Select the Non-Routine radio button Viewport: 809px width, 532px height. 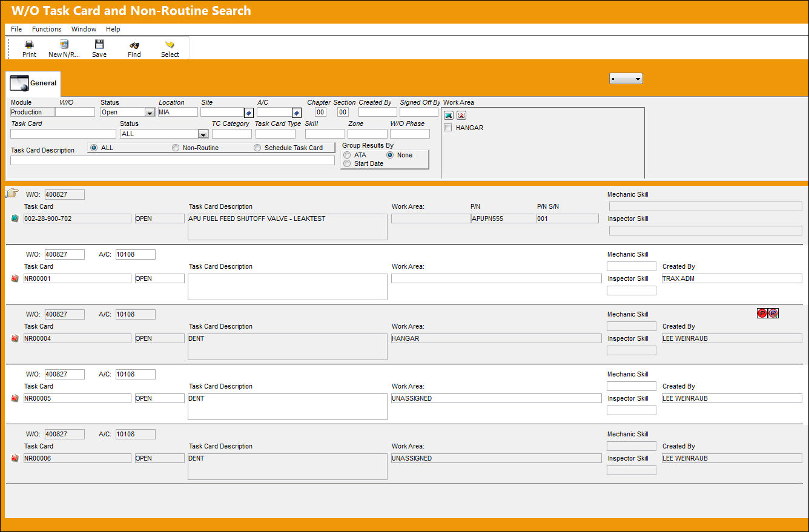point(176,148)
